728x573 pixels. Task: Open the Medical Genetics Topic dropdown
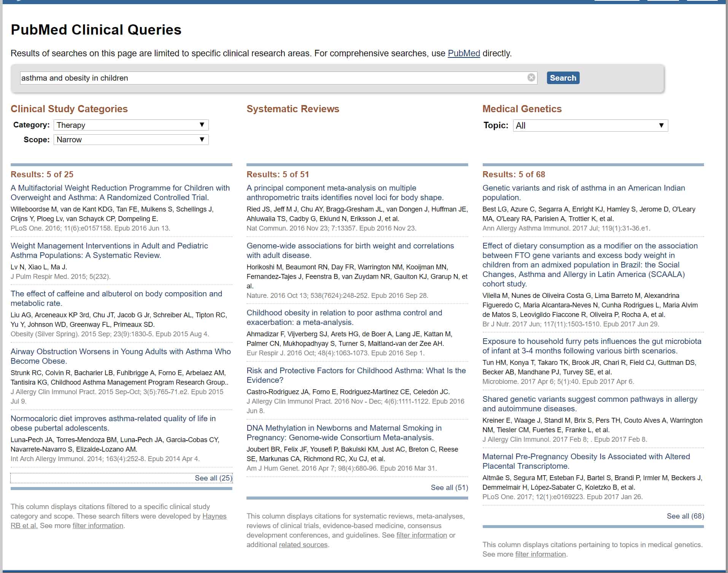click(x=590, y=126)
